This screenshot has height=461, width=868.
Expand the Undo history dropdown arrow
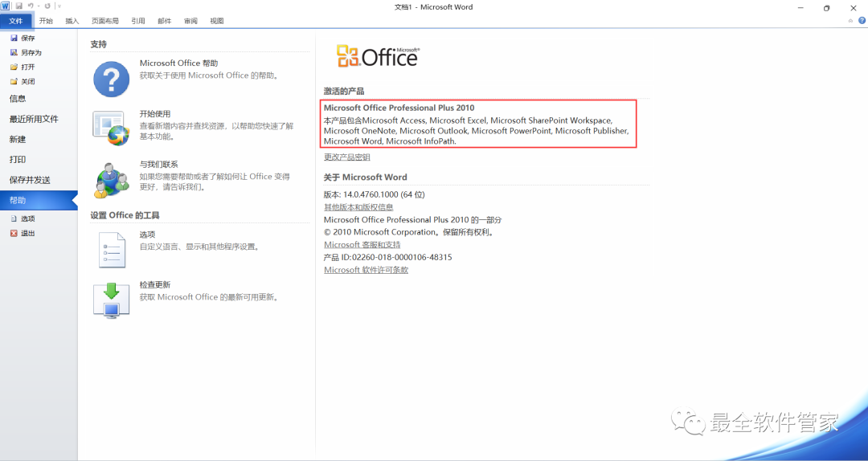(39, 6)
